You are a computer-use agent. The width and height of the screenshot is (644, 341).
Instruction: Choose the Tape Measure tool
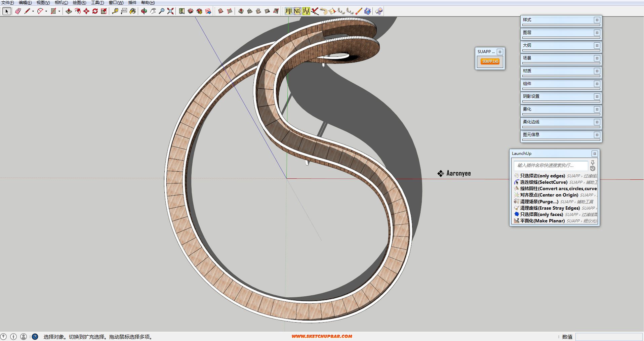click(115, 11)
